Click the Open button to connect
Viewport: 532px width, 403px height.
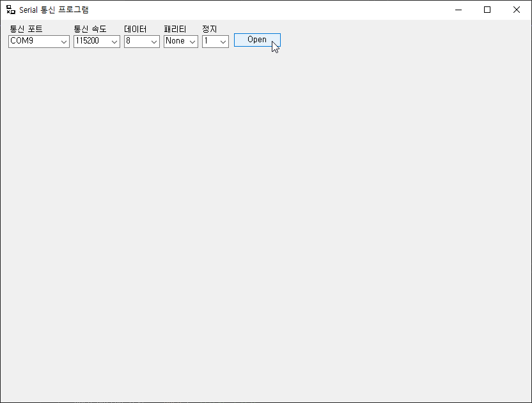tap(257, 40)
